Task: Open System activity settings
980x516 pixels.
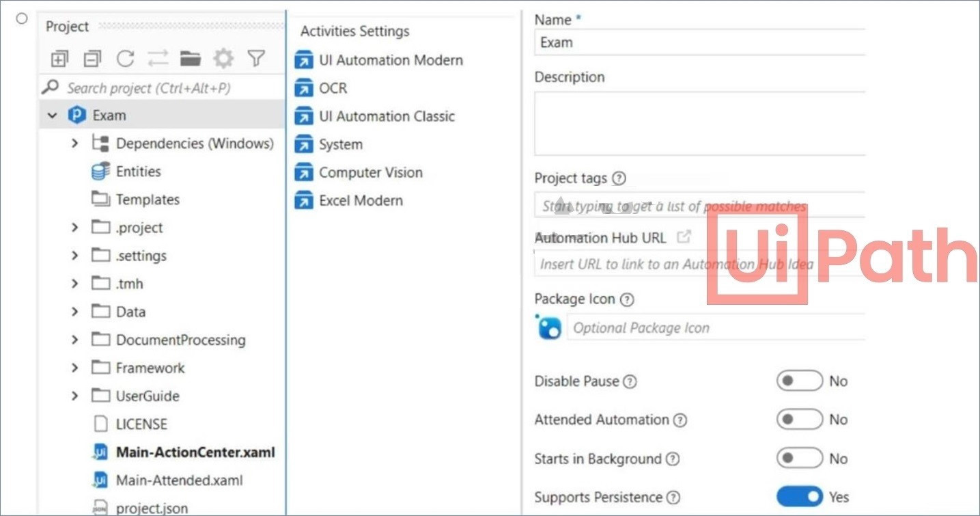Action: coord(341,144)
